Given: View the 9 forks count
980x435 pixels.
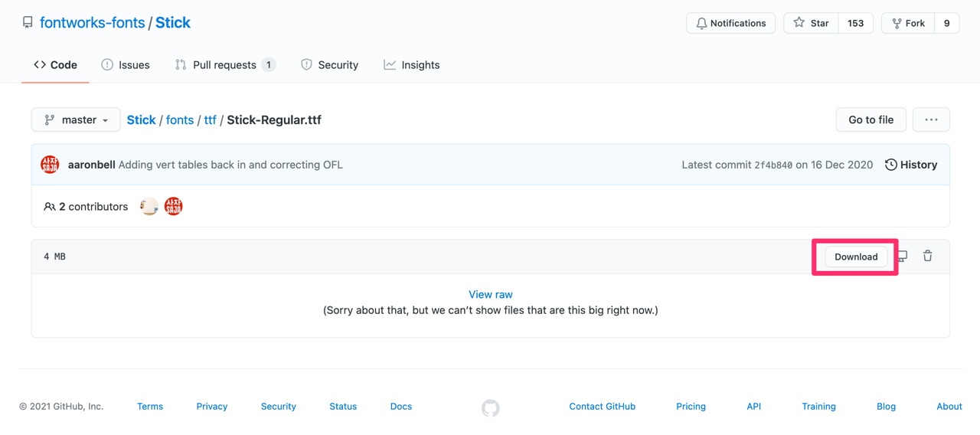Looking at the screenshot, I should click(946, 23).
